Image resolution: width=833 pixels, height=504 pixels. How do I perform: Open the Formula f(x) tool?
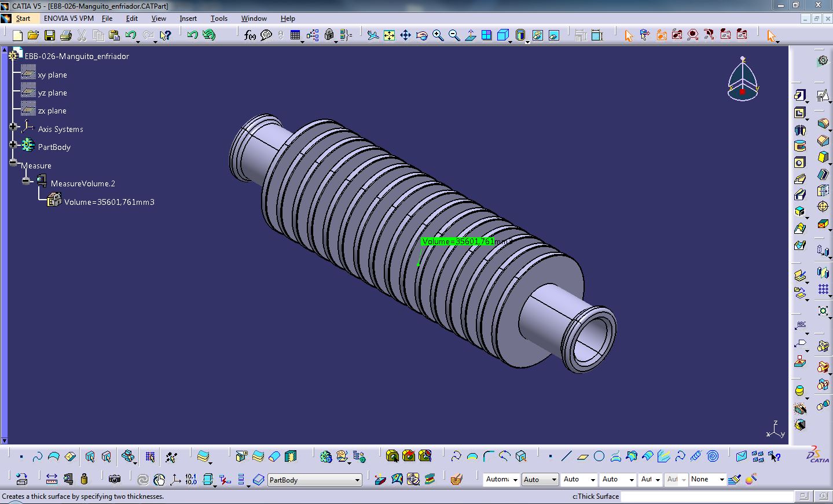pyautogui.click(x=250, y=35)
